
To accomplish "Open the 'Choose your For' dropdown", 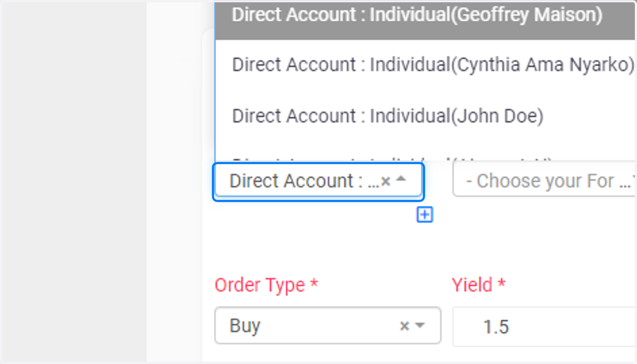I will click(x=545, y=181).
